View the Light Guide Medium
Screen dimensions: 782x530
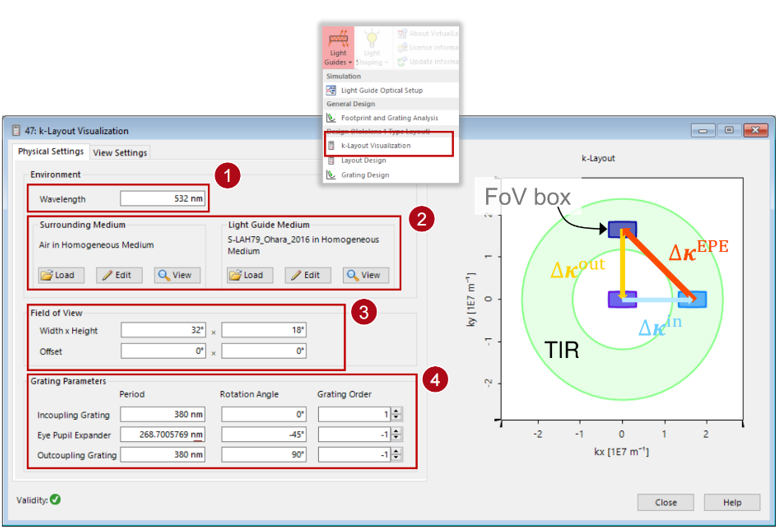(x=366, y=275)
